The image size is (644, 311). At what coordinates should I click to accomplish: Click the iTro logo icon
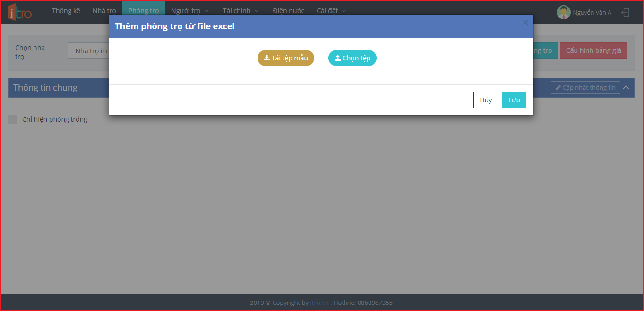tap(19, 13)
